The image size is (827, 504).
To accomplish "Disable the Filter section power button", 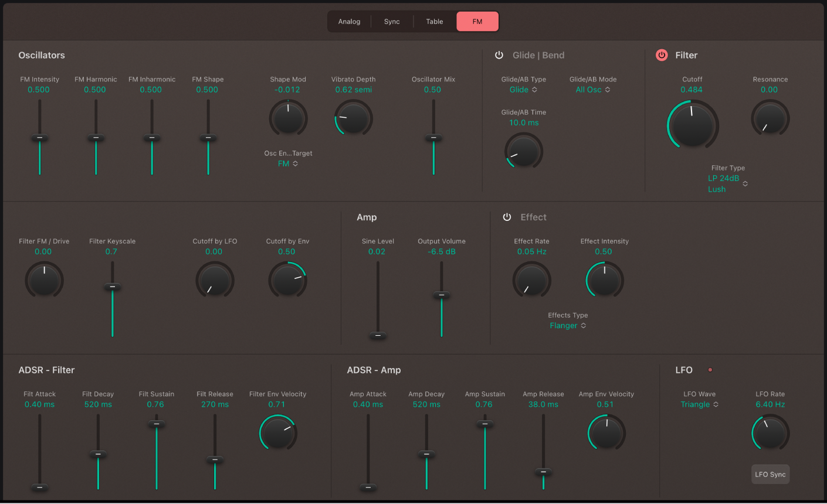I will pos(662,55).
